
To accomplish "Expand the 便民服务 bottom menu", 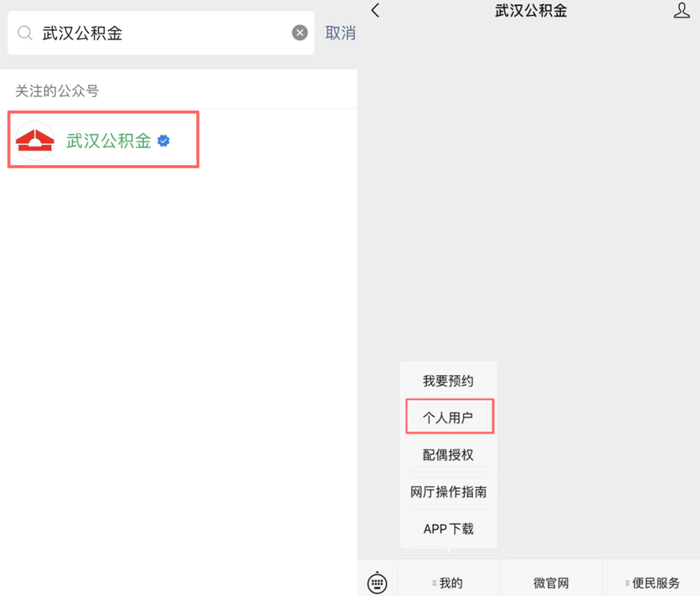I will 652,583.
